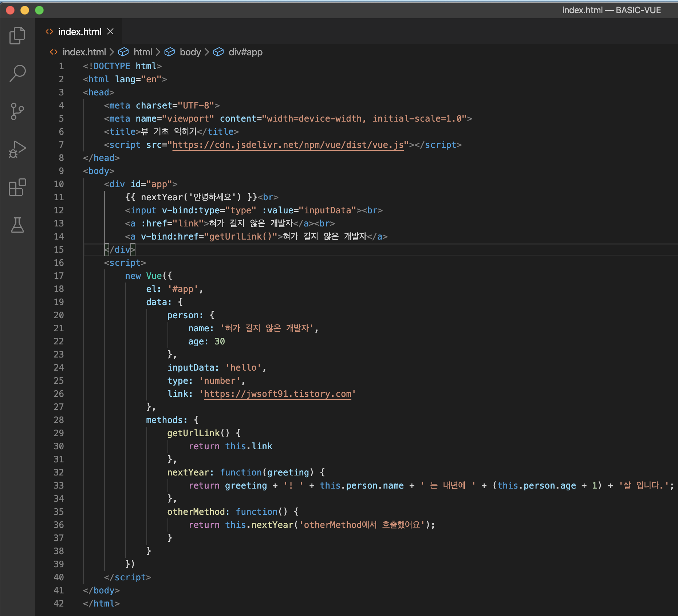Image resolution: width=678 pixels, height=616 pixels.
Task: Click the ':value="inputData"' attribute
Action: (309, 210)
